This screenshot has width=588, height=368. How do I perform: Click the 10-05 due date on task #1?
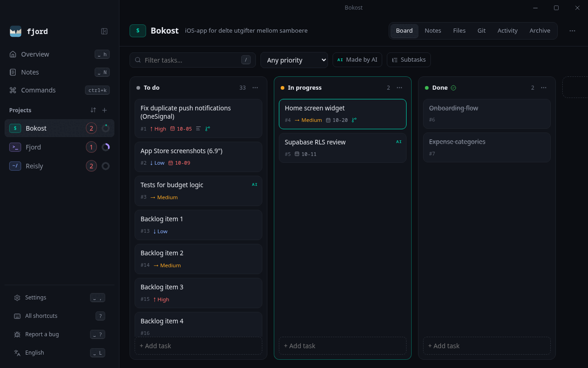pyautogui.click(x=181, y=129)
